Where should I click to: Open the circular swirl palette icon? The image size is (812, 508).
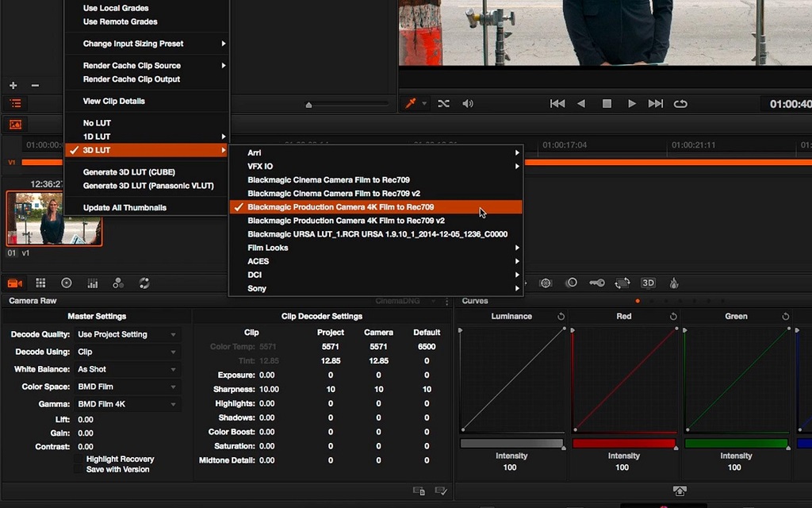tap(144, 283)
